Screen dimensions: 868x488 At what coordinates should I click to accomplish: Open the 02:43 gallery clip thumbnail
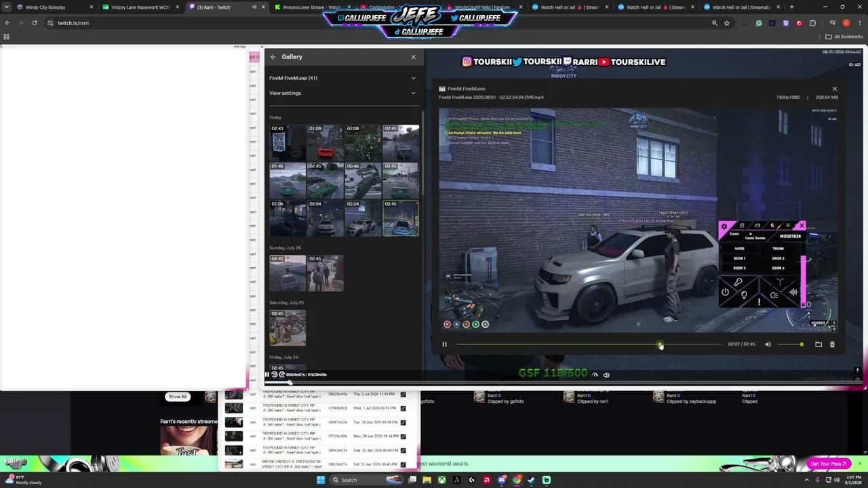[288, 142]
